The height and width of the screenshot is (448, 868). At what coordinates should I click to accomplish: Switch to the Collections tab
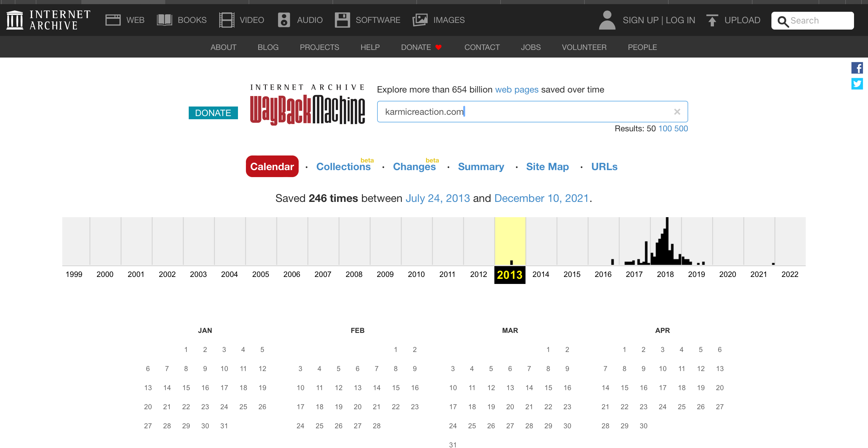(343, 167)
